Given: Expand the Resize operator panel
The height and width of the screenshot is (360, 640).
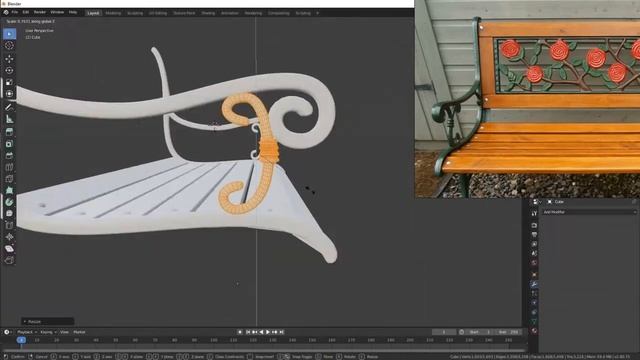Looking at the screenshot, I should tap(47, 322).
